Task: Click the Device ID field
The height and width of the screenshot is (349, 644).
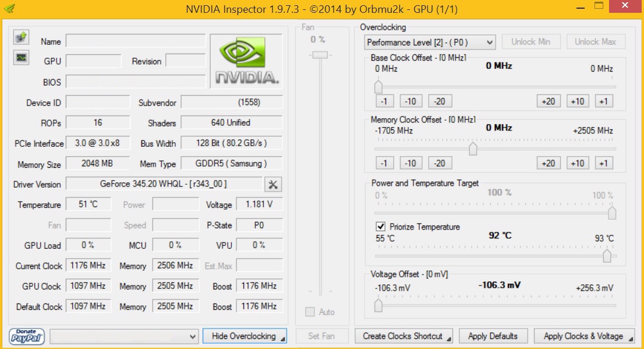Action: pos(98,102)
